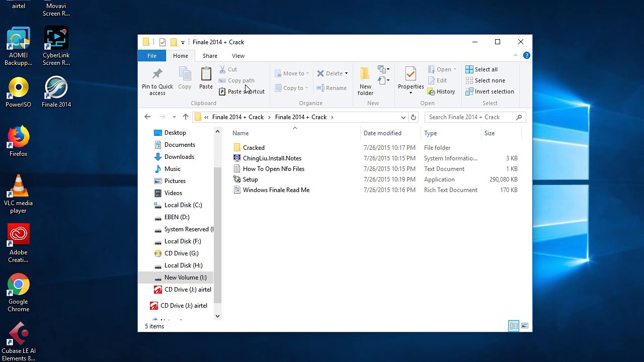Select EBEN (D:) drive in navigation pane

pos(177,217)
